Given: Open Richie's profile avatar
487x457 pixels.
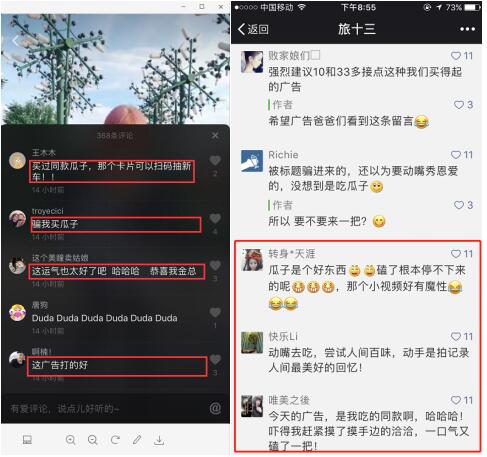Looking at the screenshot, I should (x=252, y=161).
